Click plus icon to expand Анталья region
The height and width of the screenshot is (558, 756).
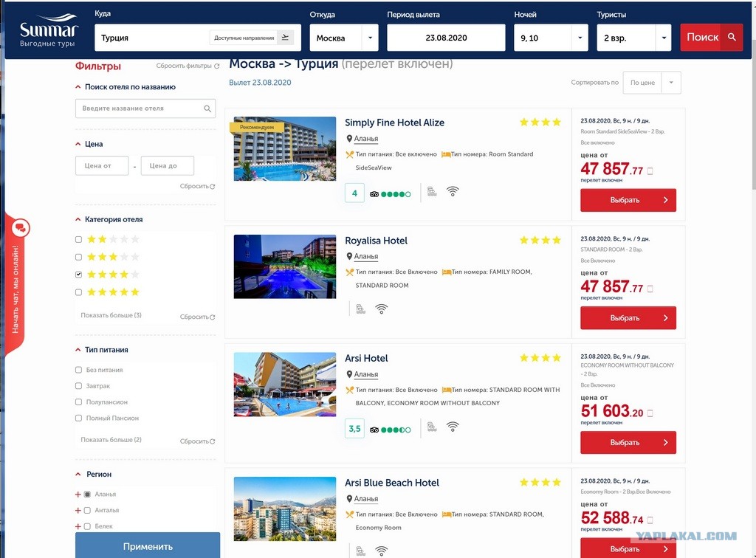(x=78, y=510)
